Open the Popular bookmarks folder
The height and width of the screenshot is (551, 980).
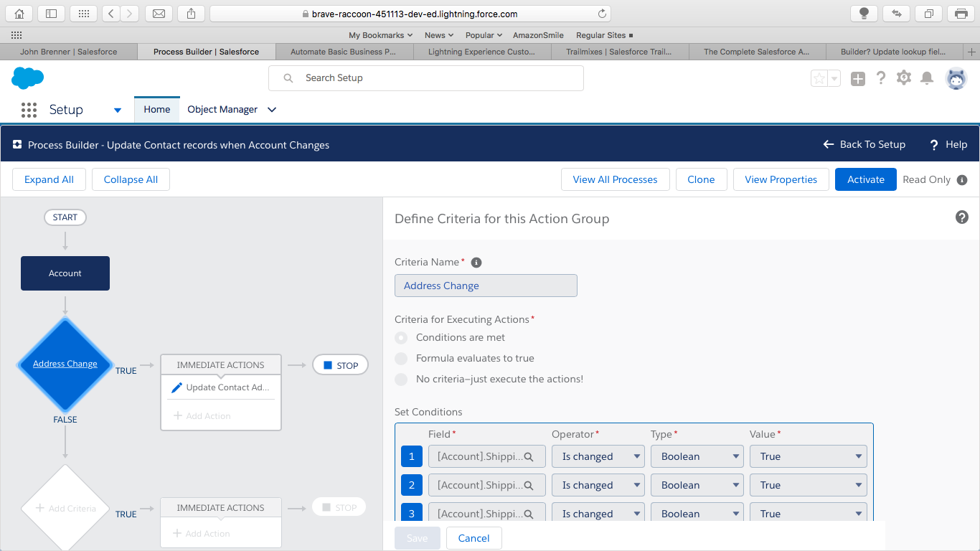click(x=484, y=35)
